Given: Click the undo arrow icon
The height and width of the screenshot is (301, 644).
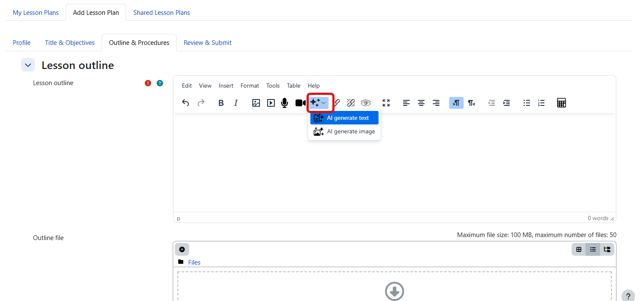Looking at the screenshot, I should [185, 103].
